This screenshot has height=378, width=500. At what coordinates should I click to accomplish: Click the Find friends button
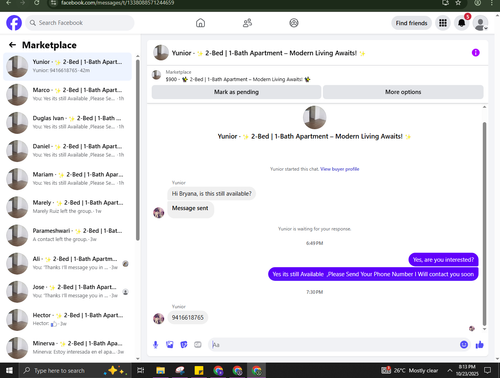point(411,23)
